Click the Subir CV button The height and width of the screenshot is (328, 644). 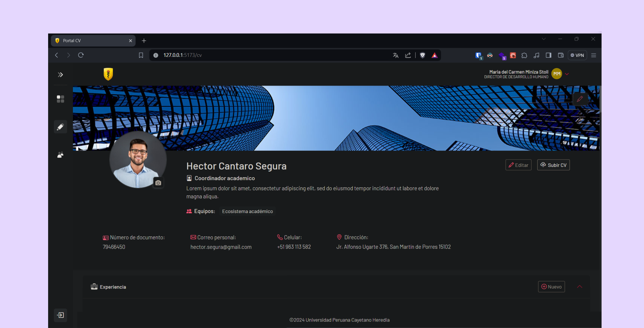click(x=553, y=165)
